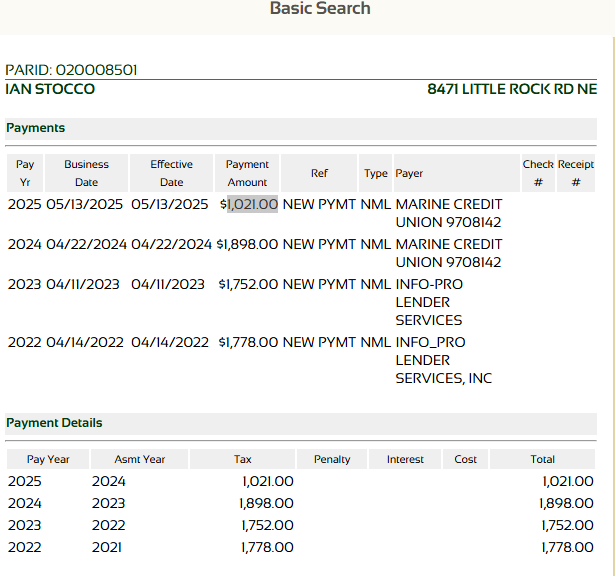The image size is (615, 576).
Task: Click the Payments section header
Action: tap(36, 128)
